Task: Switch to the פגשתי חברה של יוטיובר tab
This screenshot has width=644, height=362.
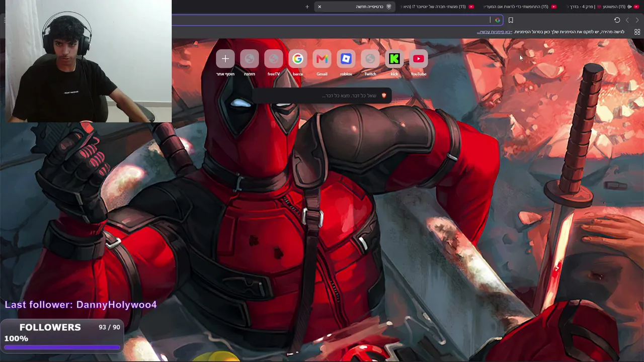Action: (x=437, y=7)
